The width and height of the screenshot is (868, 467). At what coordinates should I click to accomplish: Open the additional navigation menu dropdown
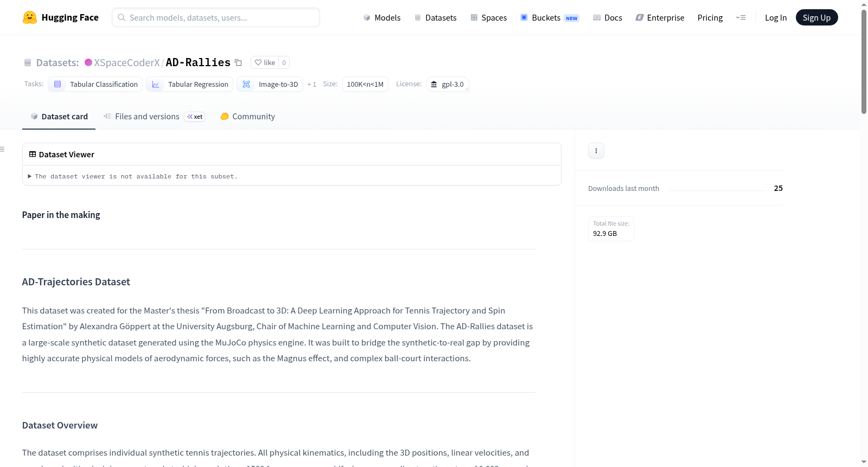pos(741,17)
